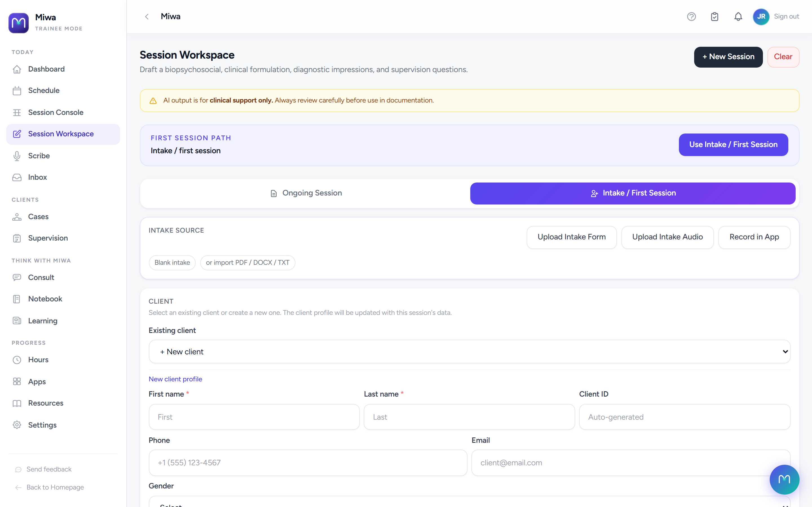This screenshot has height=507, width=812.
Task: Click the Upload Intake Audio button
Action: (667, 237)
